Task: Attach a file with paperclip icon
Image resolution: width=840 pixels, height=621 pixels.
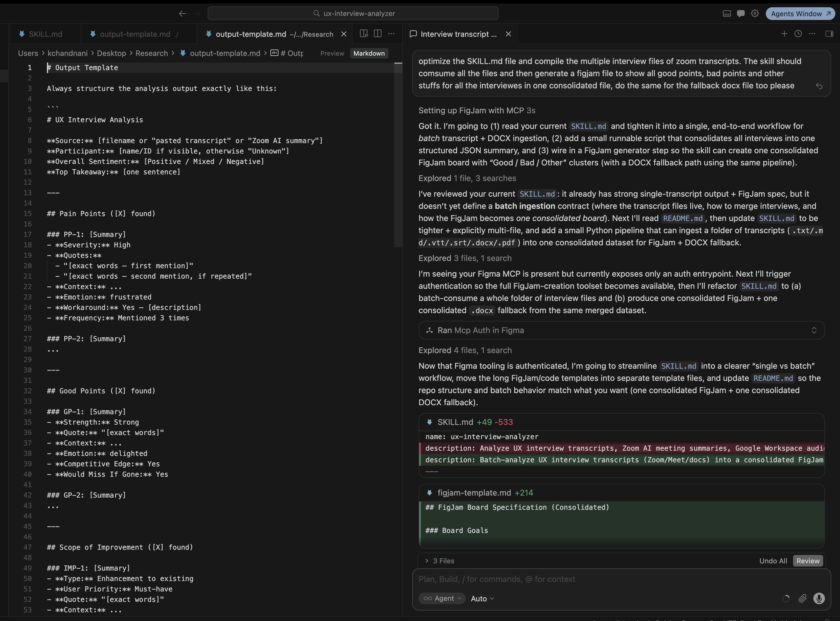Action: click(x=802, y=598)
